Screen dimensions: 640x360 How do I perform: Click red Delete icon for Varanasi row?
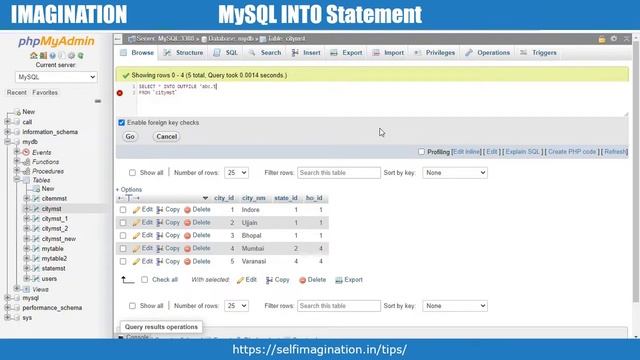point(187,262)
